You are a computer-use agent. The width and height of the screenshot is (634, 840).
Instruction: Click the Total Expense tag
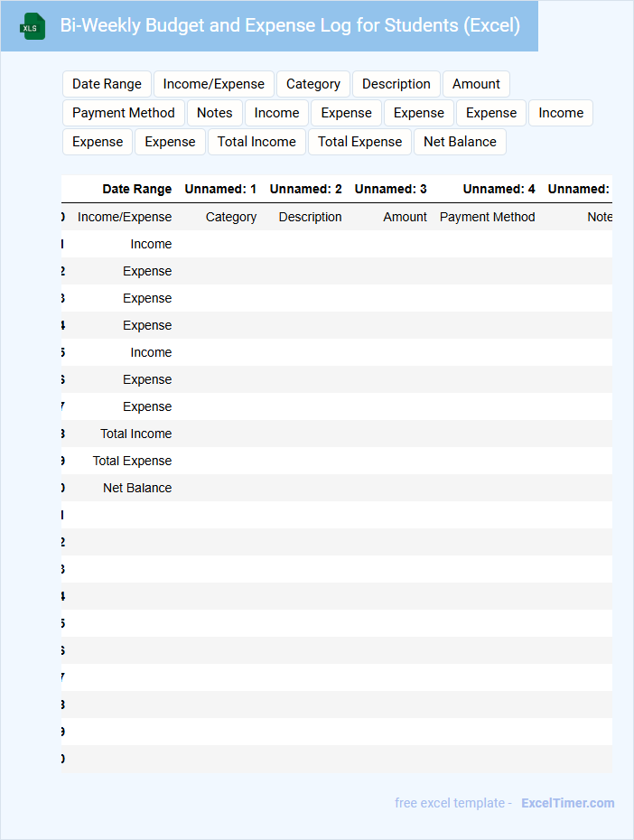(x=359, y=142)
